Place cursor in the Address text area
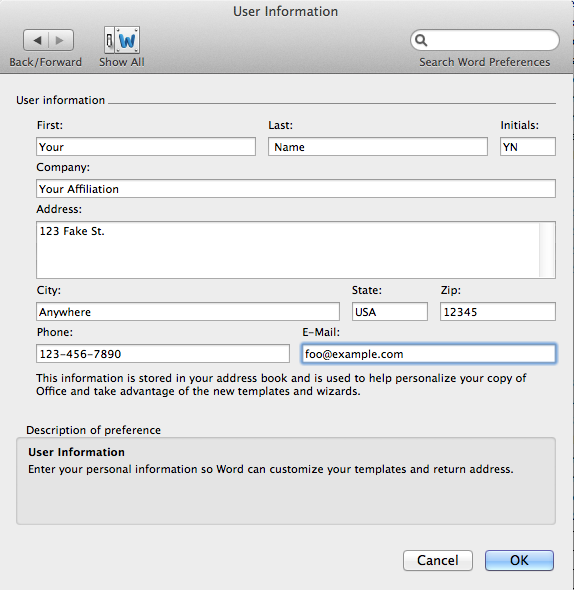Screen dimensions: 574x590 pyautogui.click(x=288, y=250)
